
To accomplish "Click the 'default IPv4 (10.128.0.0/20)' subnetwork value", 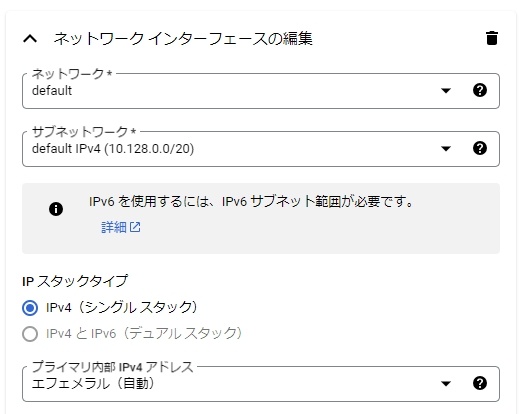I will point(113,149).
